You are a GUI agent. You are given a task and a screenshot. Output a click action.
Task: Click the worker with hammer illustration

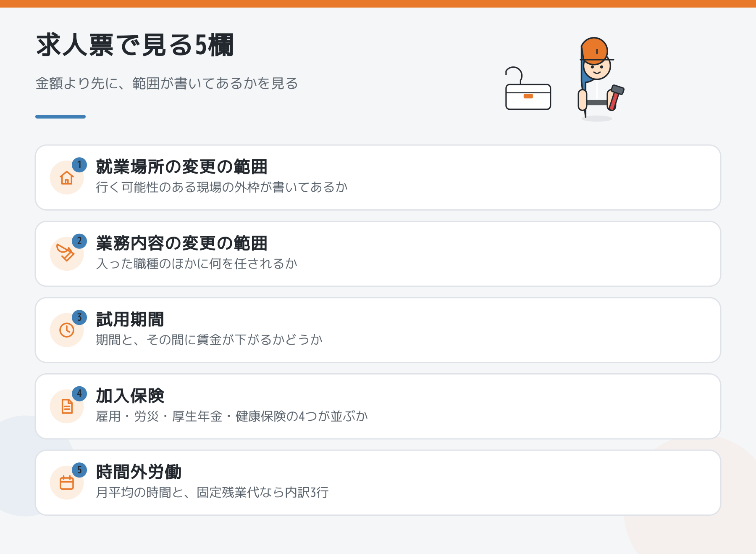tap(601, 79)
